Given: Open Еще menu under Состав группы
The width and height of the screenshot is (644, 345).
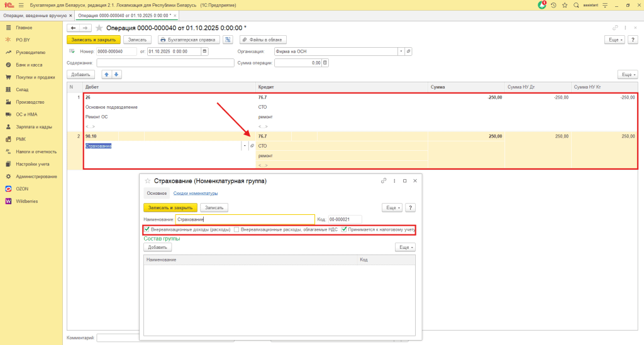Looking at the screenshot, I should [406, 248].
